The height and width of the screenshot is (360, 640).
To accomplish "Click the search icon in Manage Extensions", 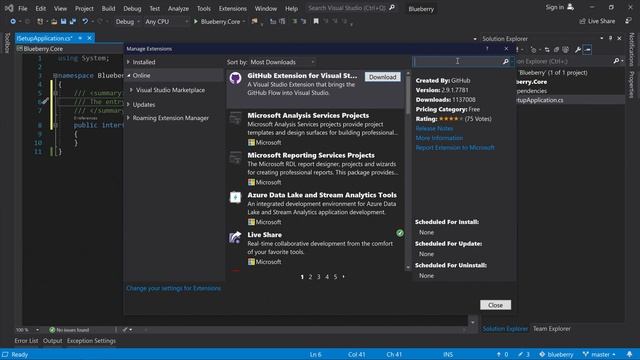I will pos(506,62).
